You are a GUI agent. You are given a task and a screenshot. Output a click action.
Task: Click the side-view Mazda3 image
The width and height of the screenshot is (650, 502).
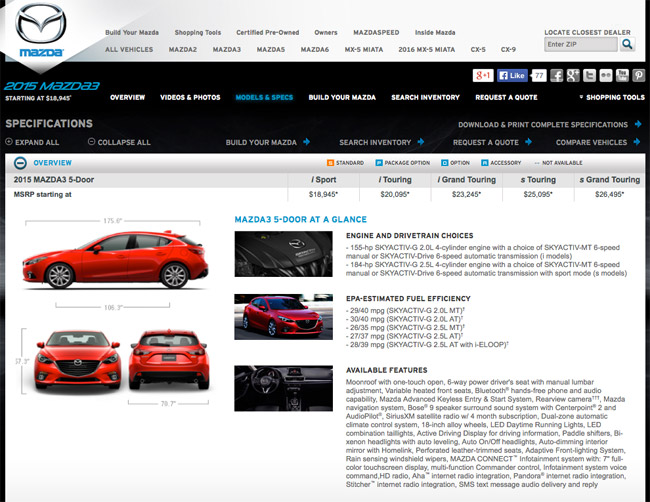pyautogui.click(x=115, y=260)
